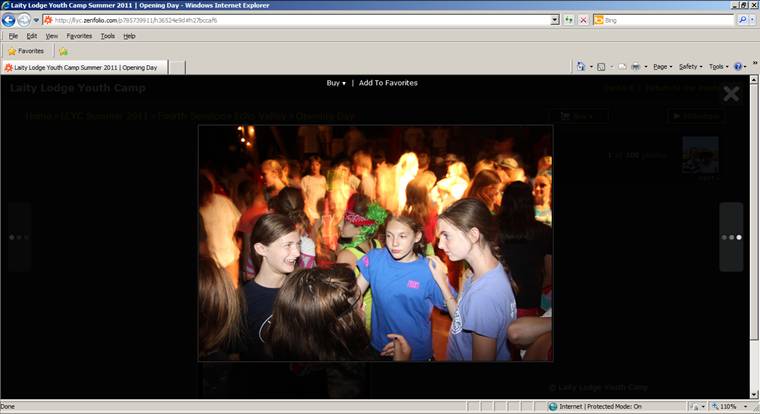Expand the Safety menu dropdown

tap(690, 67)
